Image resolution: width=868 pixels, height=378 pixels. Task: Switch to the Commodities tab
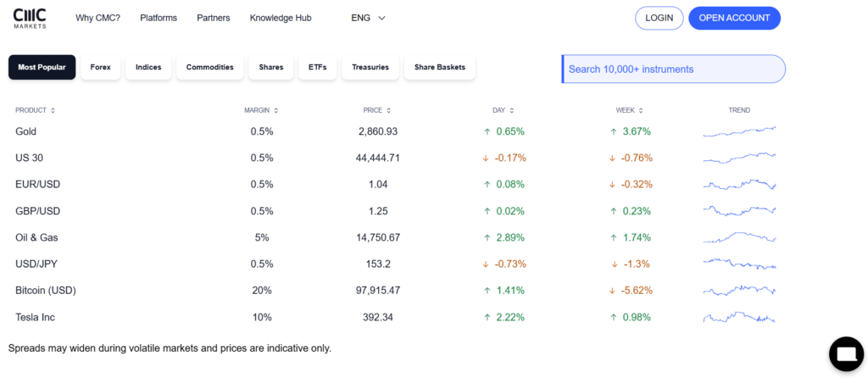tap(210, 67)
